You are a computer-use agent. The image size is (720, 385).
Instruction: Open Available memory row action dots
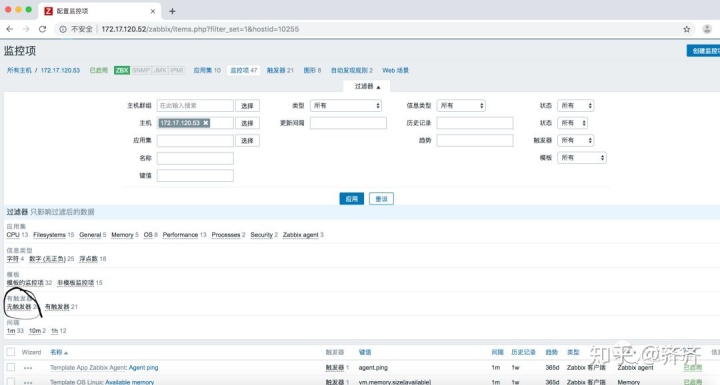[28, 382]
